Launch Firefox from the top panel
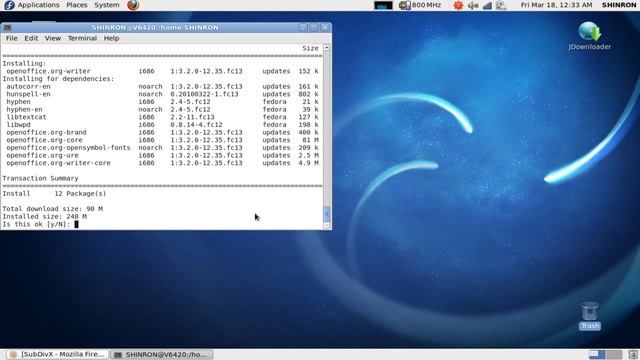Image resolution: width=640 pixels, height=360 pixels. tap(133, 5)
